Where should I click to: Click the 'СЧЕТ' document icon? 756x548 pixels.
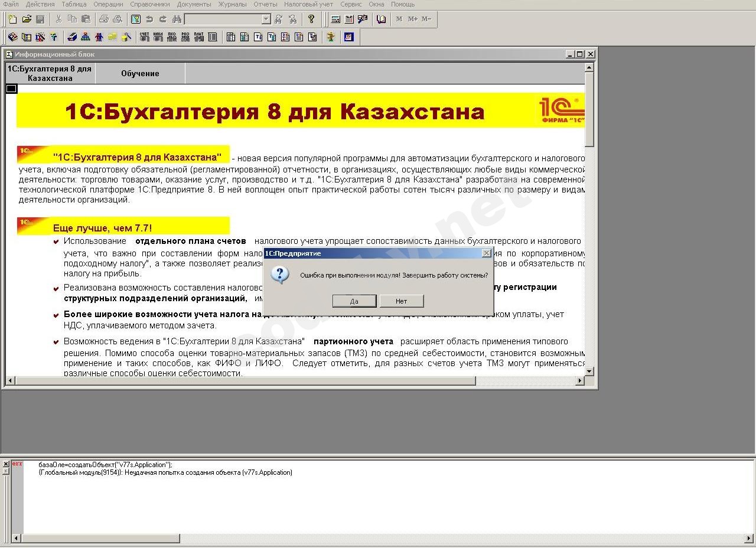coord(145,37)
